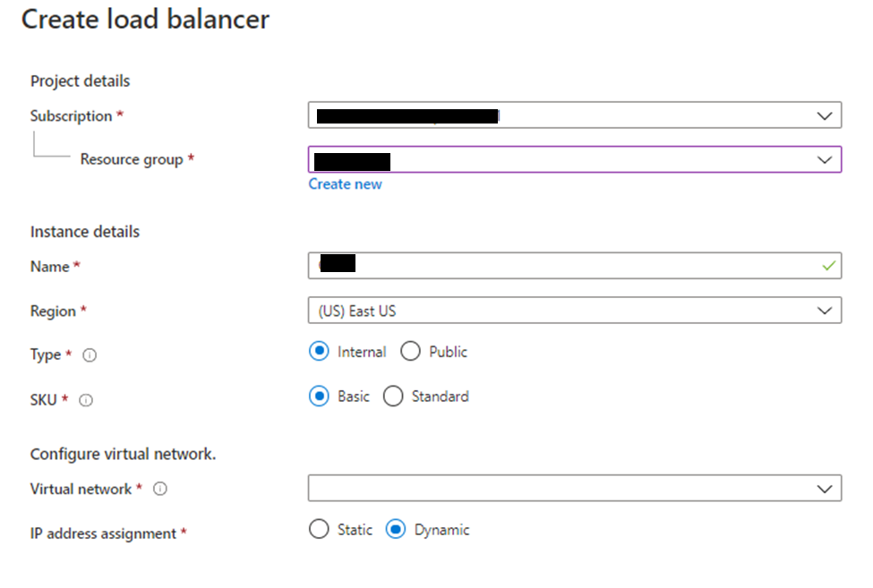Image resolution: width=873 pixels, height=588 pixels.
Task: Click the Resource group chevron arrow
Action: (x=825, y=160)
